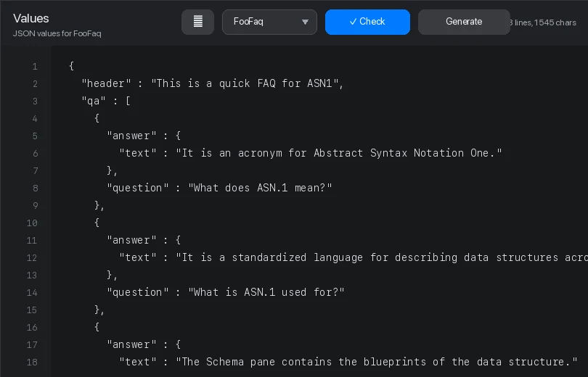Click the "question" key on line 14
588x377 pixels.
pyautogui.click(x=138, y=292)
